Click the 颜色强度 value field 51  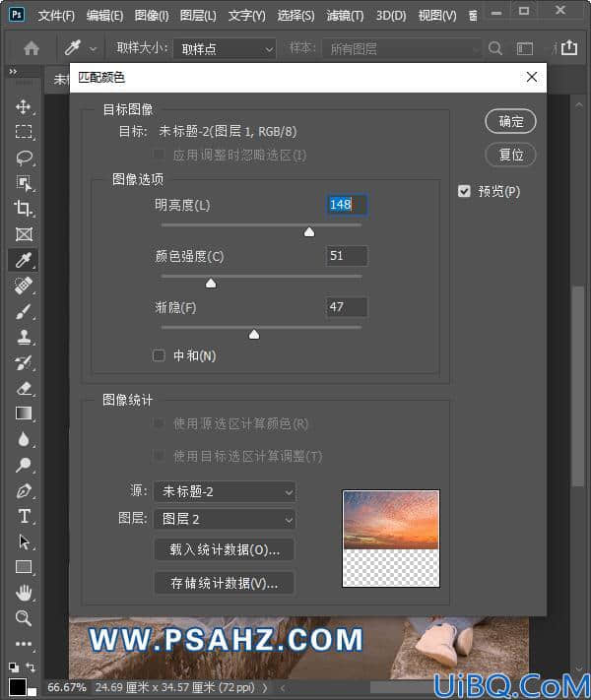coord(347,256)
